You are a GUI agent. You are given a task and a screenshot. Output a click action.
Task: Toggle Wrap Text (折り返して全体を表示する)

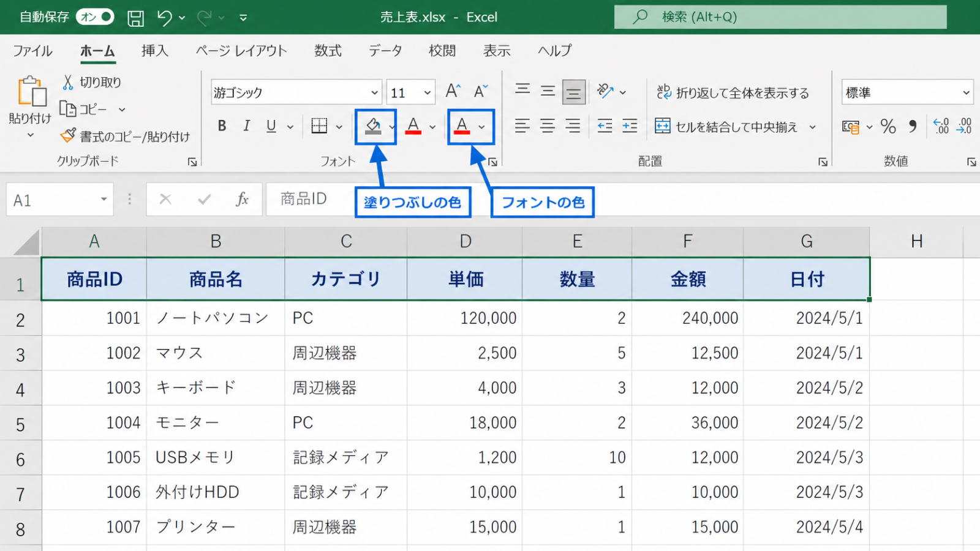pos(733,92)
